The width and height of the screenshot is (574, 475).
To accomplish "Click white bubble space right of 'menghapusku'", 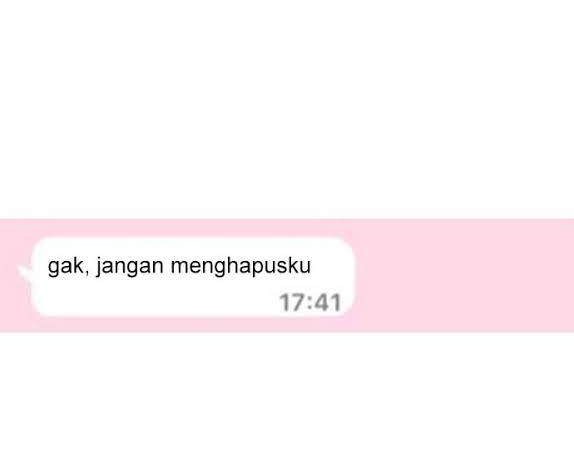I will (331, 265).
